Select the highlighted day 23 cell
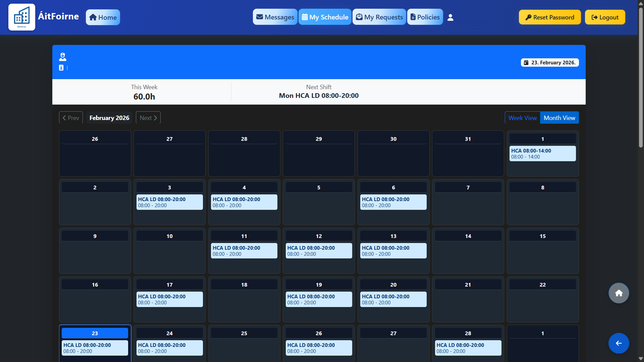The width and height of the screenshot is (644, 362). (95, 333)
